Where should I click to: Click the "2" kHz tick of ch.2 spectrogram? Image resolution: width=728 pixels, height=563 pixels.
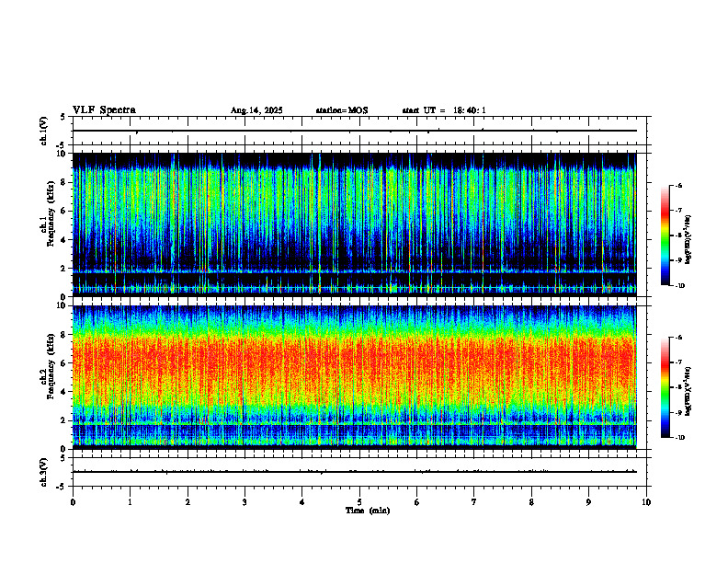(63, 420)
